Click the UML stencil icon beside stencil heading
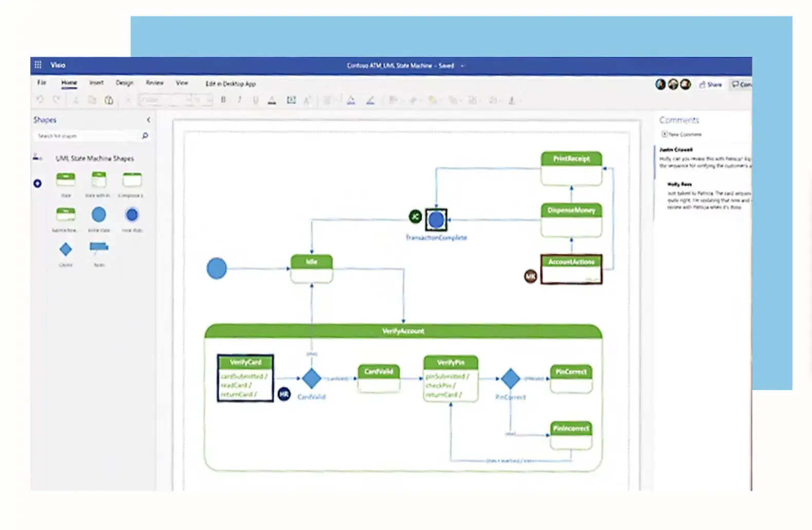This screenshot has height=530, width=812. pos(37,157)
